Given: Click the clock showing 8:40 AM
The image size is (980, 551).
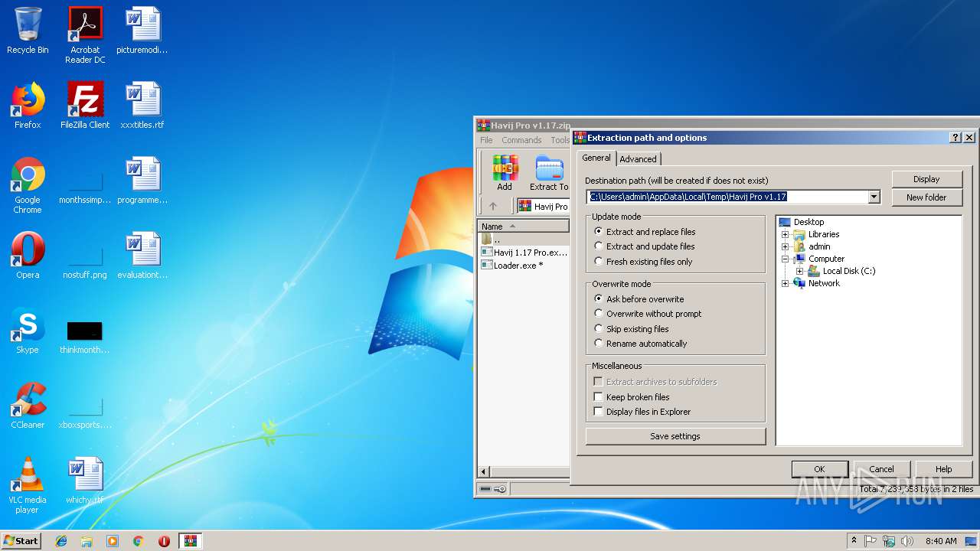Looking at the screenshot, I should pyautogui.click(x=941, y=541).
